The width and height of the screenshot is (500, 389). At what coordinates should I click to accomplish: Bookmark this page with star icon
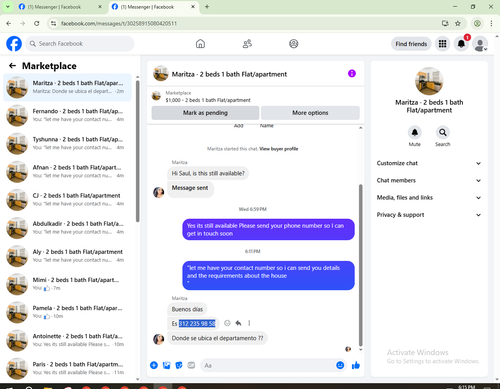[458, 23]
